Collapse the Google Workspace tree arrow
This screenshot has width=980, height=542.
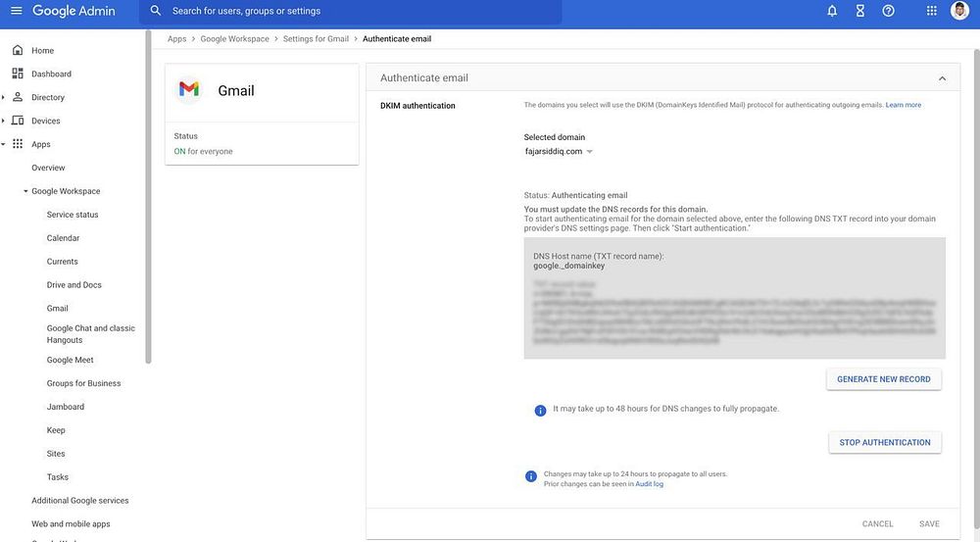pos(25,191)
